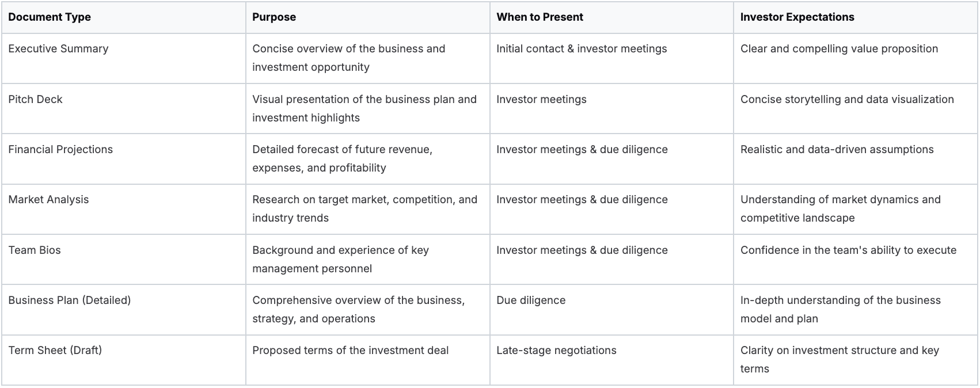Select the Business Plan (Detailed) cell
Screen dimensions: 980x388
70,300
